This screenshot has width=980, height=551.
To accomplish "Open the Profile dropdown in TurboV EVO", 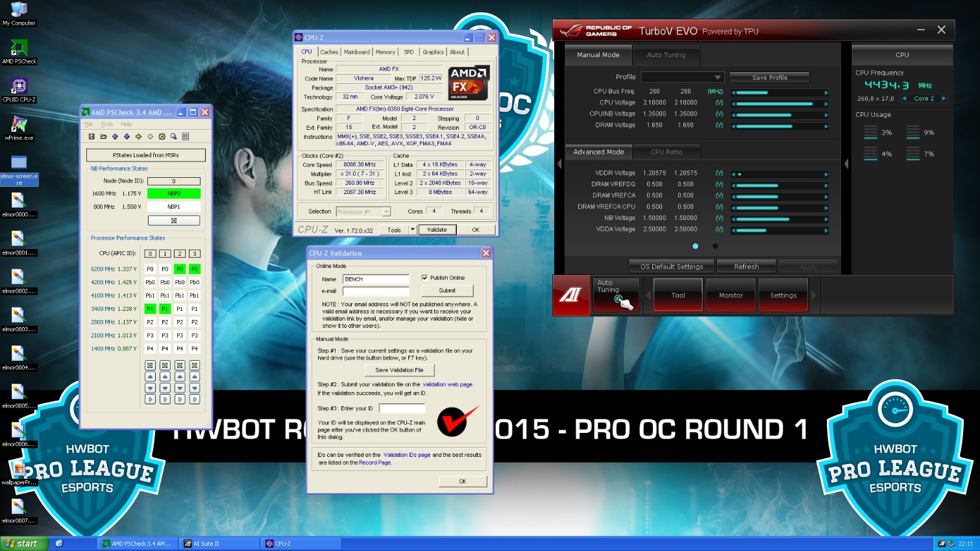I will [x=682, y=77].
